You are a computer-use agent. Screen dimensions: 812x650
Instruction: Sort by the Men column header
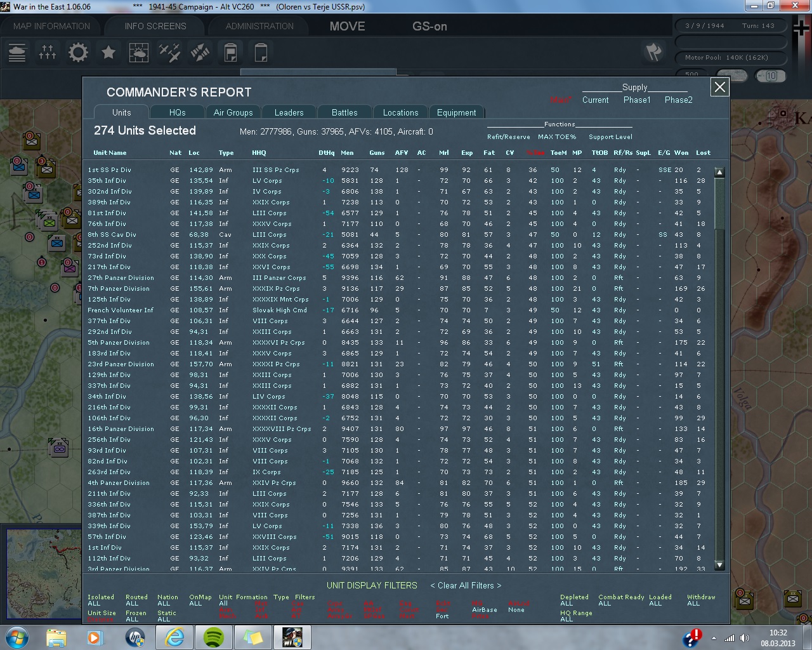[x=347, y=152]
